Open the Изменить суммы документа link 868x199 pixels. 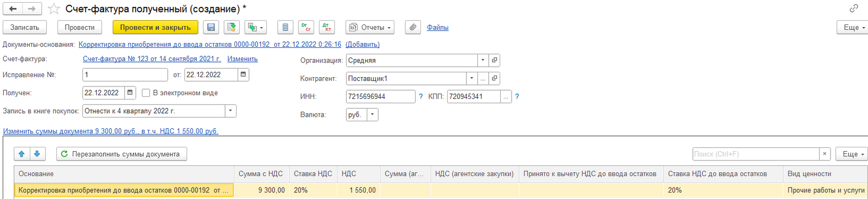click(111, 131)
